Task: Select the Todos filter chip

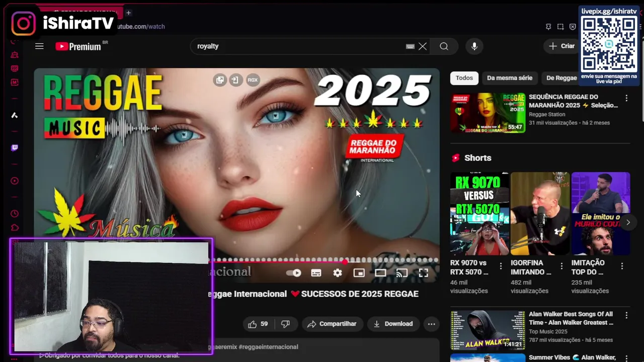Action: tap(464, 78)
